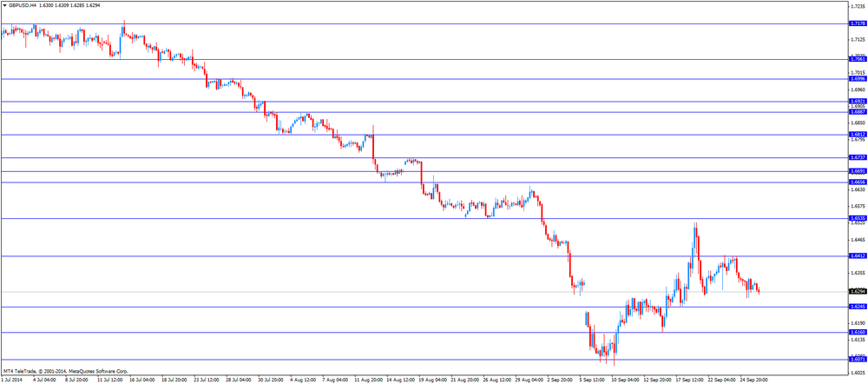Screen dimensions: 868x384
Task: Click the 30 Jul 20:00 time label
Action: tap(272, 381)
